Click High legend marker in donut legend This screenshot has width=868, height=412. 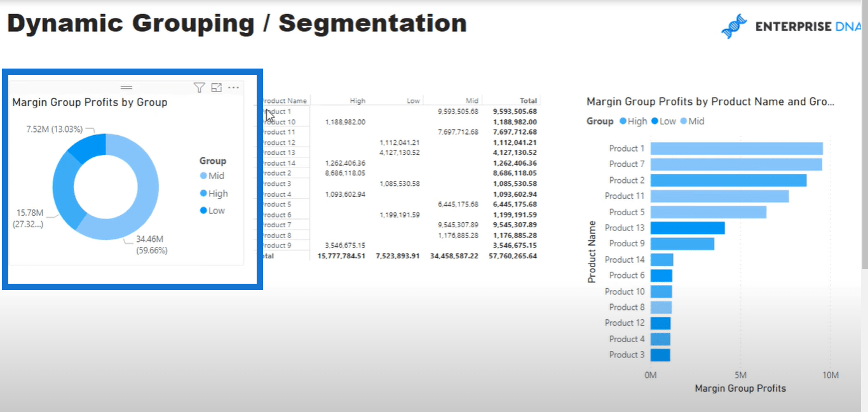(203, 194)
